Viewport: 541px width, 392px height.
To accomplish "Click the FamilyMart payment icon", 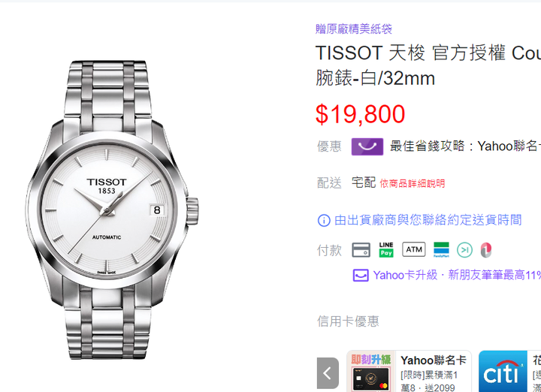I will [441, 249].
